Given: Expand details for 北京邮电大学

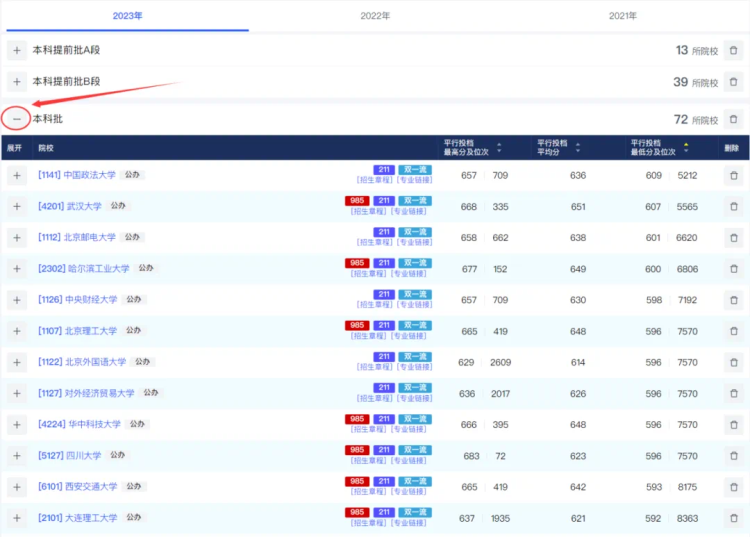Looking at the screenshot, I should pyautogui.click(x=17, y=238).
